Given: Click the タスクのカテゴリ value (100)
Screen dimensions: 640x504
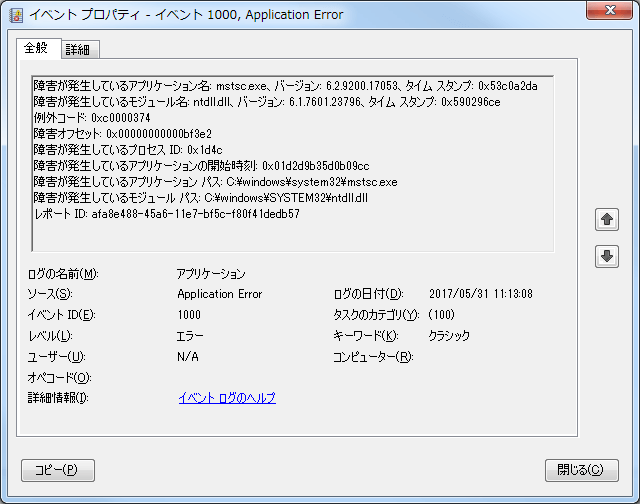Looking at the screenshot, I should point(442,315).
